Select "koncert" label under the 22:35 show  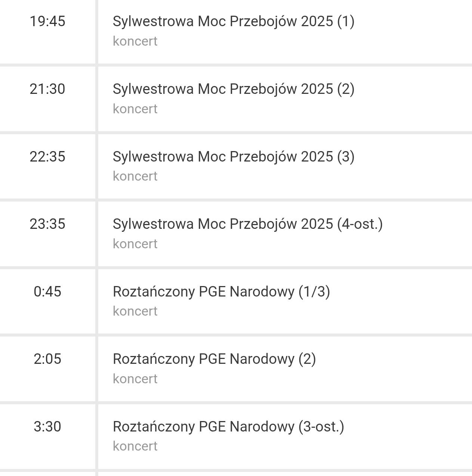pos(135,176)
